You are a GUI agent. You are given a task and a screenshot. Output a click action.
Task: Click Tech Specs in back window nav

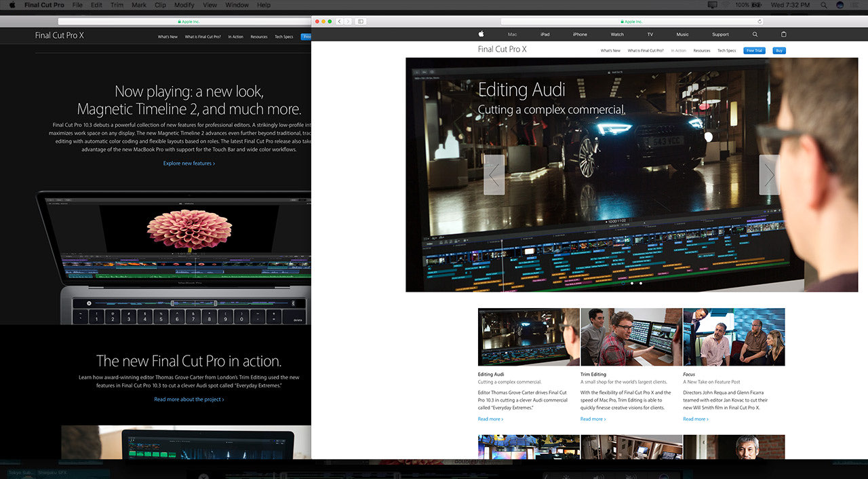click(x=283, y=37)
